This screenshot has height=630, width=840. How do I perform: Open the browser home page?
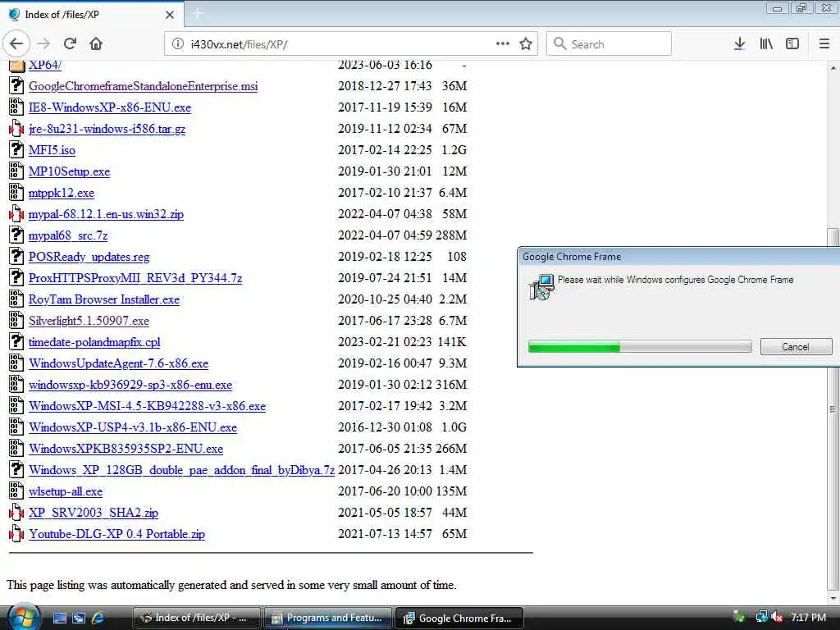tap(96, 44)
